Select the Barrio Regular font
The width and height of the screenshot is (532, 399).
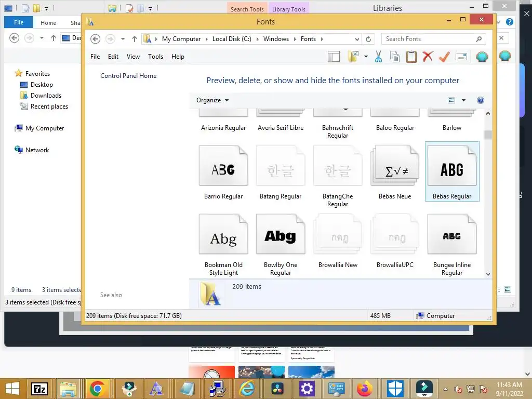click(223, 172)
